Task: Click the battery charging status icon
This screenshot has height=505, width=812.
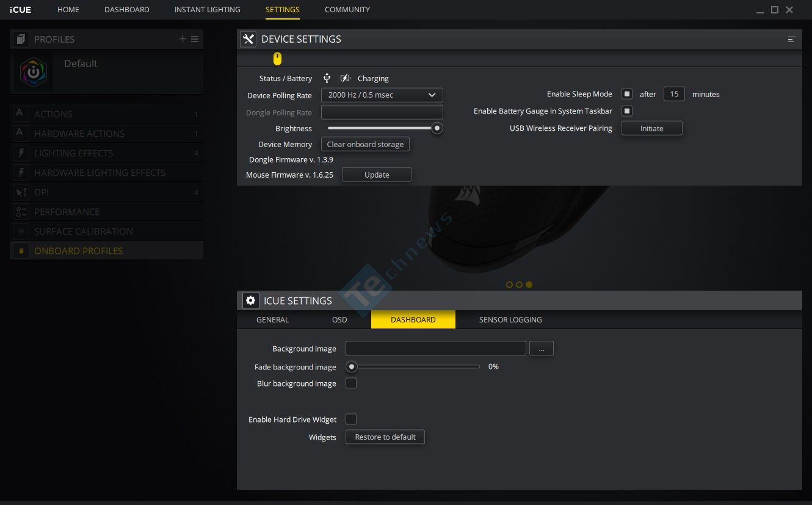Action: pyautogui.click(x=346, y=78)
